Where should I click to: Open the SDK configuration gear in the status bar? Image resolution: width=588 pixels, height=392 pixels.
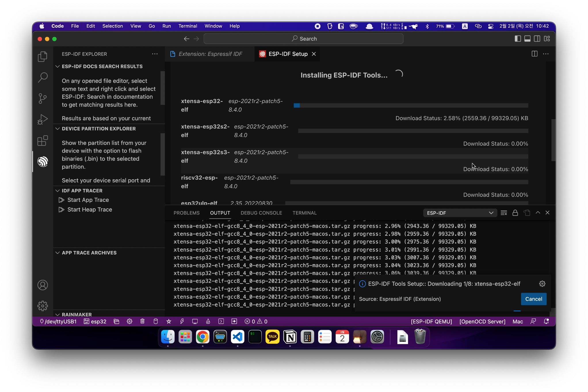click(x=129, y=321)
